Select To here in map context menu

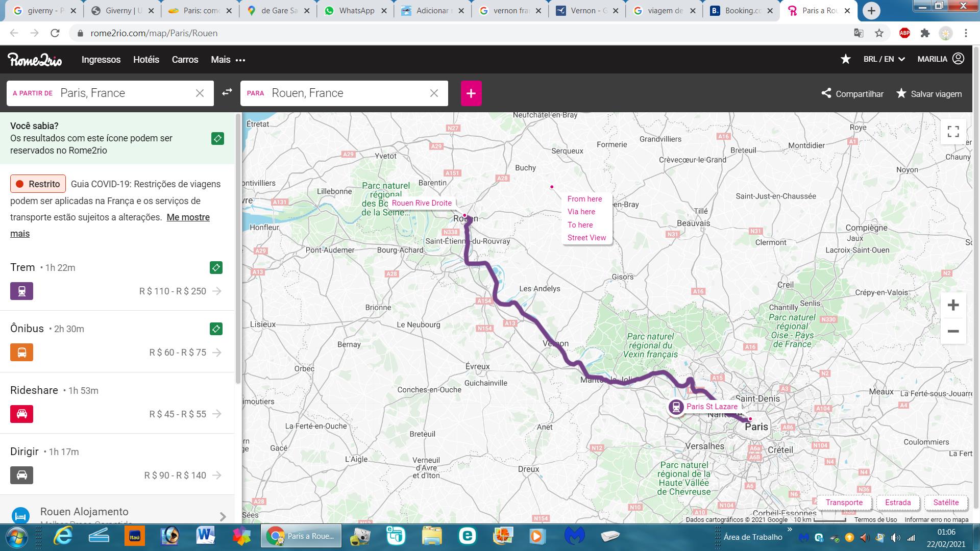[x=580, y=225]
